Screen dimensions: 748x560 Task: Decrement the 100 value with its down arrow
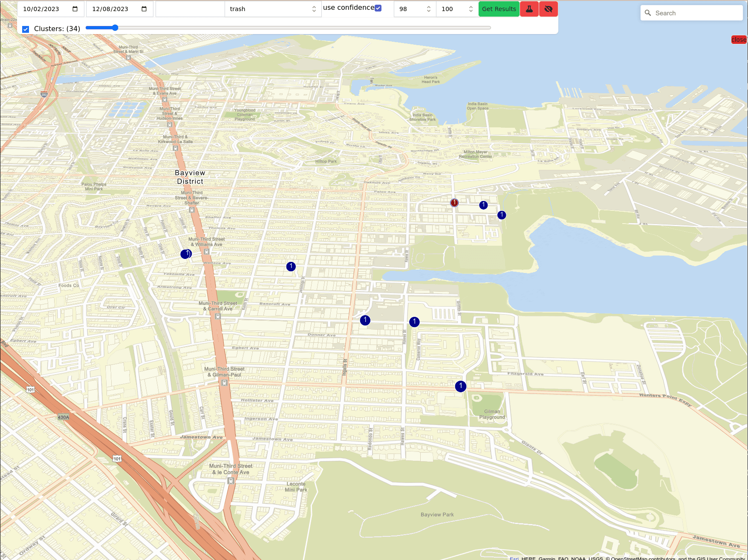pos(470,11)
